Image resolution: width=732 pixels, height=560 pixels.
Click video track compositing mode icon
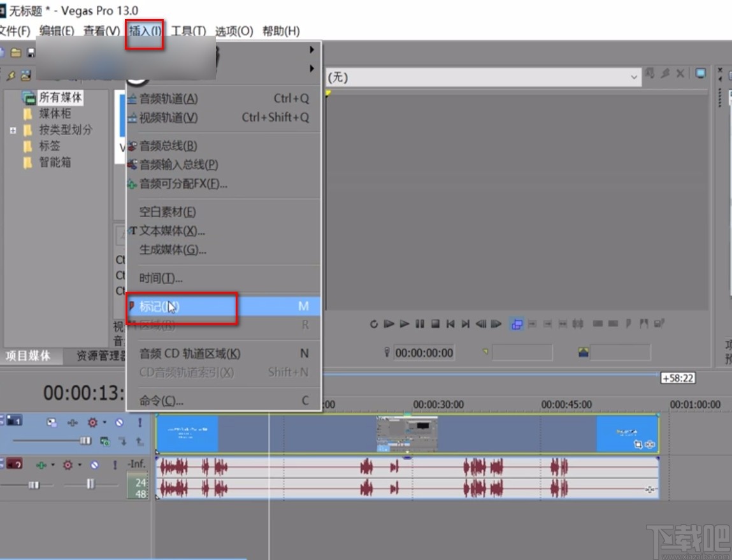coord(52,422)
